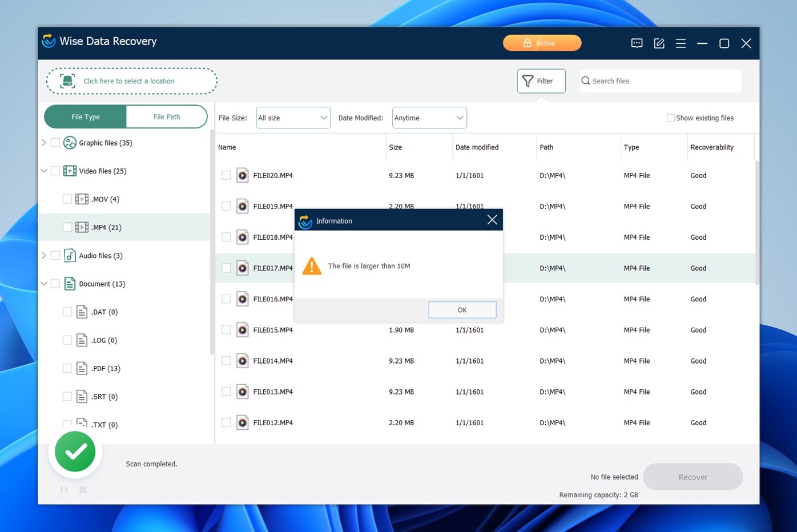The image size is (797, 532).
Task: Click the .PDF document icon
Action: (x=82, y=368)
